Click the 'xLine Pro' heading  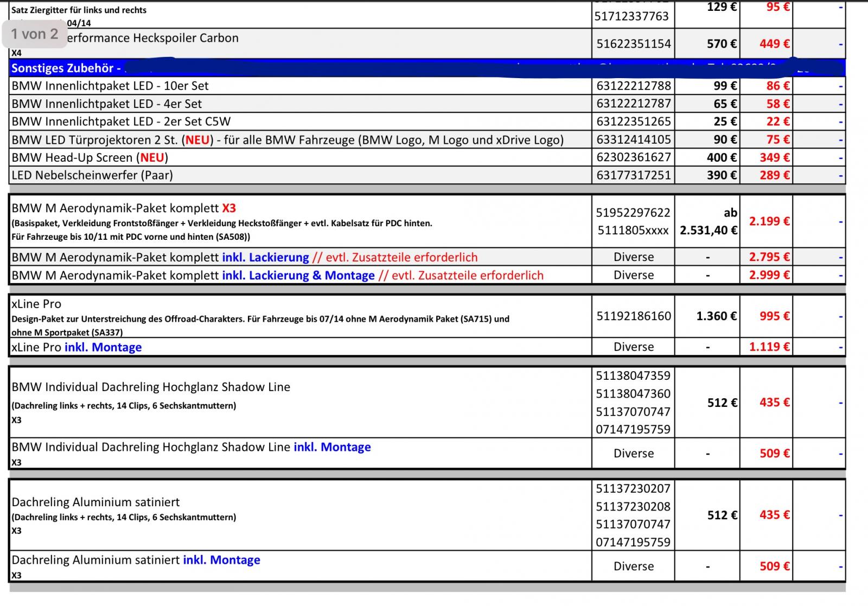[x=36, y=304]
